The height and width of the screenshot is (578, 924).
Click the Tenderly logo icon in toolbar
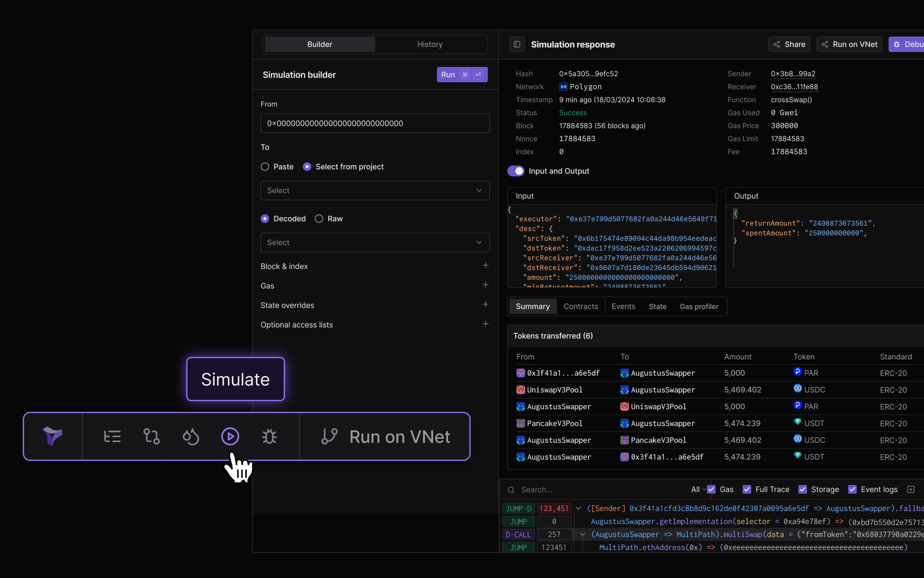tap(52, 436)
